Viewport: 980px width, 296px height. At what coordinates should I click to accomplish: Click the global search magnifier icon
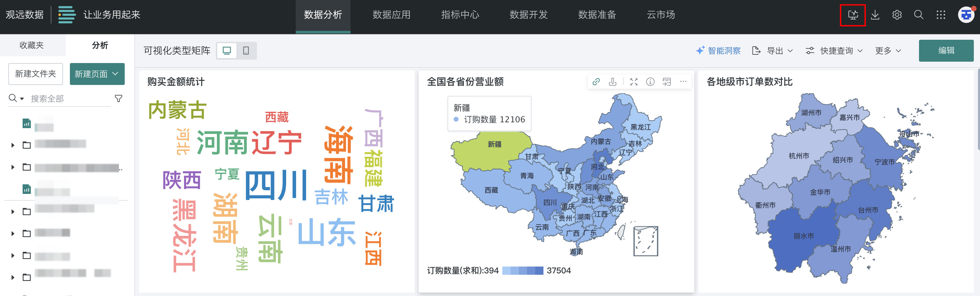918,15
